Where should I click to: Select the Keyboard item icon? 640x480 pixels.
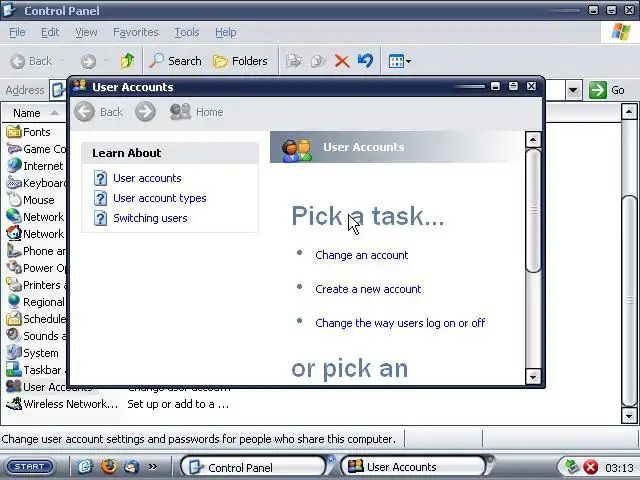pyautogui.click(x=14, y=183)
